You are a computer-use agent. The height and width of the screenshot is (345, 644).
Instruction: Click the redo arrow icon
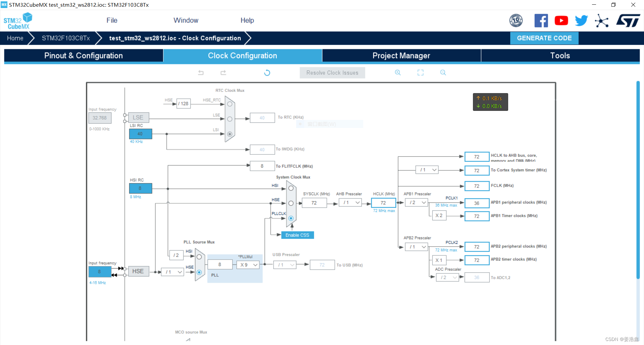pos(223,73)
